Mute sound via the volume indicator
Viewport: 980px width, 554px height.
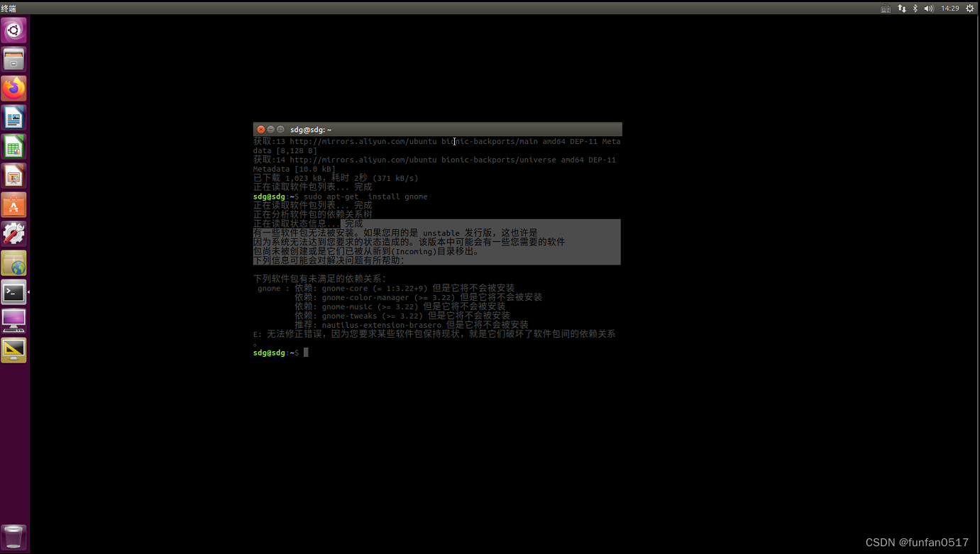(x=928, y=8)
